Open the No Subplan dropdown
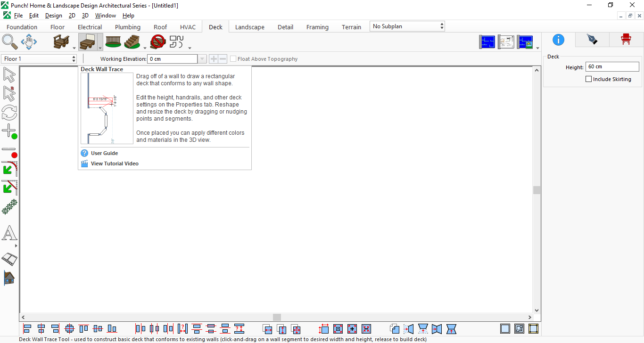 pyautogui.click(x=407, y=26)
